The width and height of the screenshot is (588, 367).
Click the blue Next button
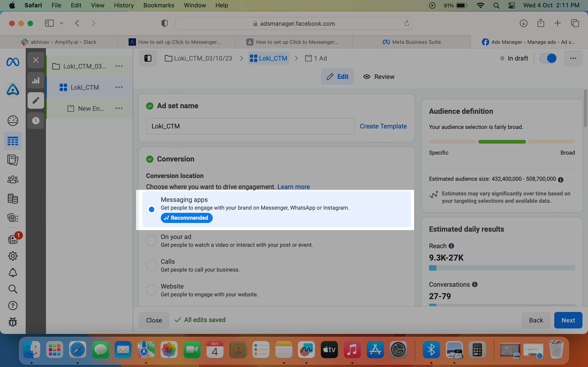(568, 320)
